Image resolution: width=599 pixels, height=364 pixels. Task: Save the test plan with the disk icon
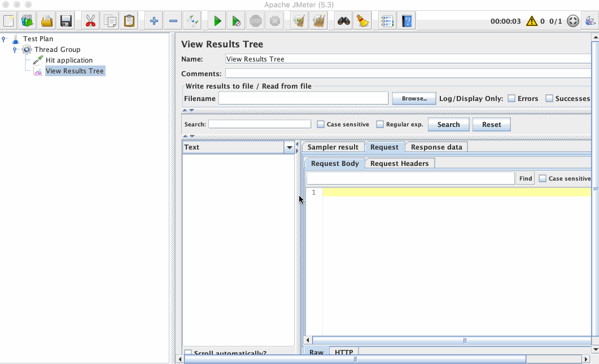(x=65, y=20)
